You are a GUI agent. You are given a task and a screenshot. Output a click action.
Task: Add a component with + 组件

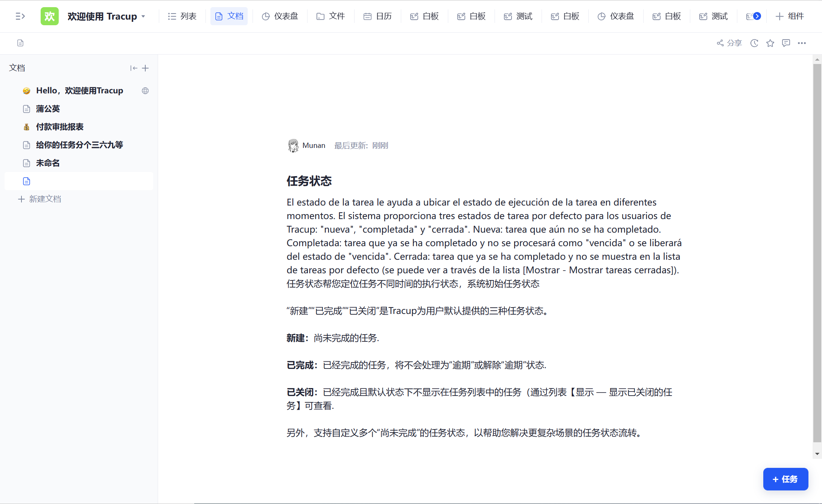[790, 16]
